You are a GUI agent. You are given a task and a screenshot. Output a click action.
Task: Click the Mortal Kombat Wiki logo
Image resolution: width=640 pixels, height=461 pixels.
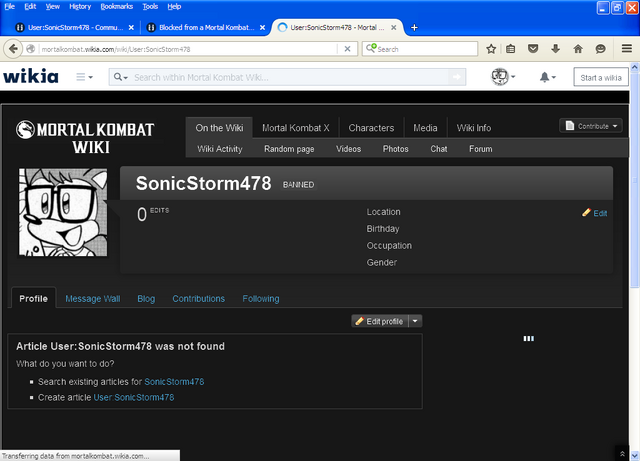85,137
